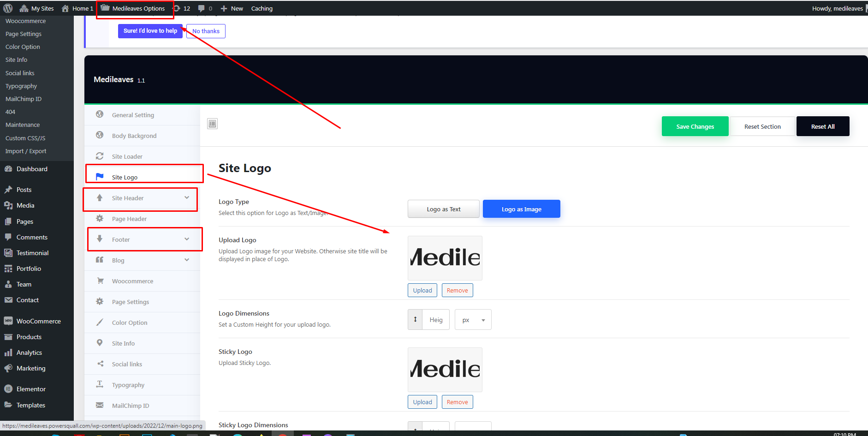Click Sure! I'd love to help button

point(150,31)
